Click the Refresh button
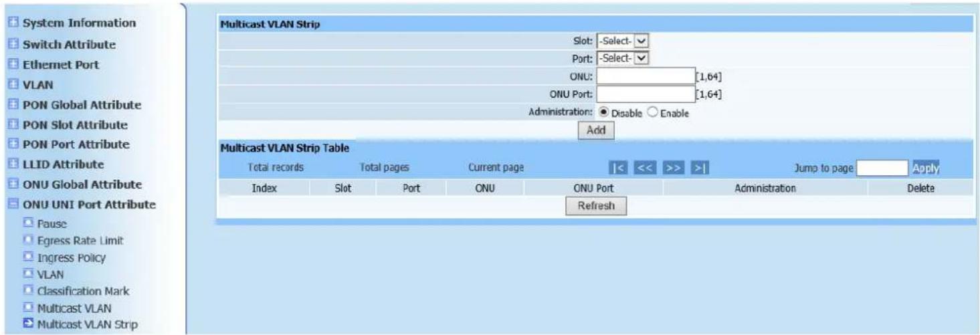 (x=595, y=207)
